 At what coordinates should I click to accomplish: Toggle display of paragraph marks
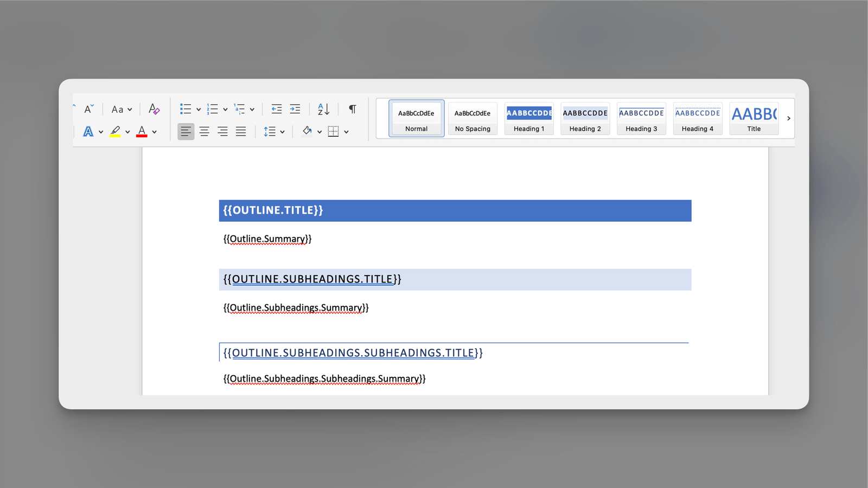tap(352, 109)
